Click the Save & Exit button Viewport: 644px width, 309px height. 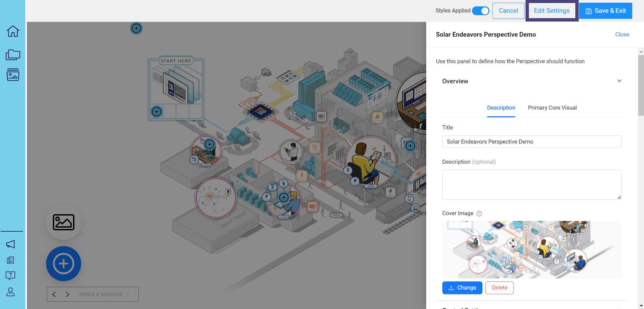coord(605,11)
